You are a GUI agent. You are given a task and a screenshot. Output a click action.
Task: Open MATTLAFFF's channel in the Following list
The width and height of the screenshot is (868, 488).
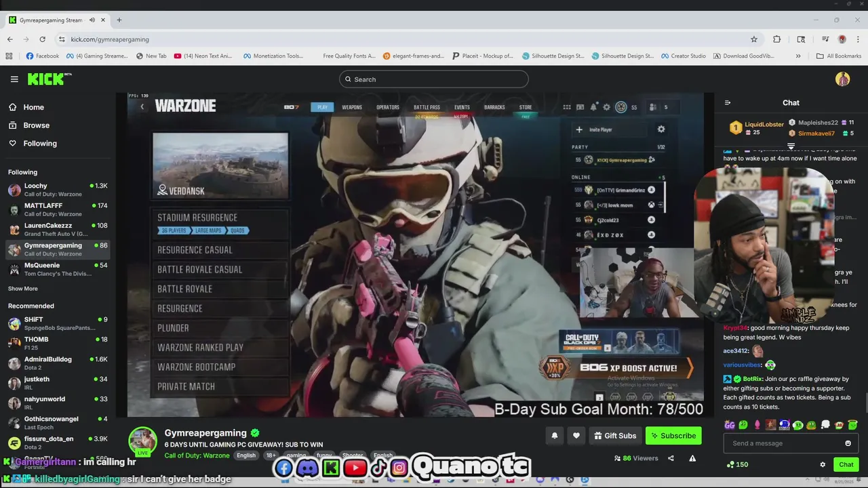57,209
